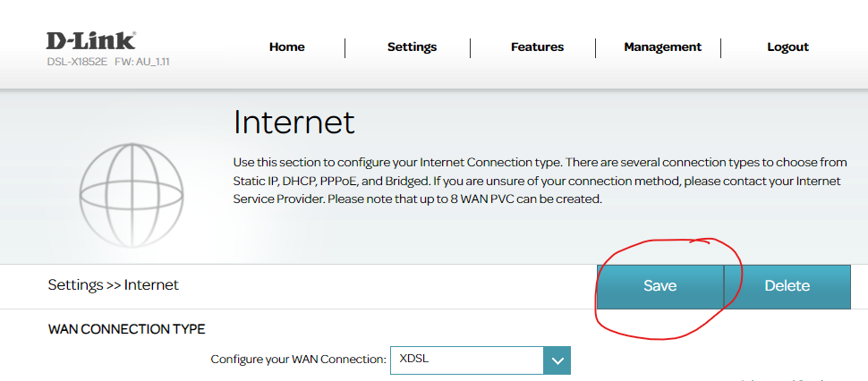
Task: Open the Management menu
Action: (662, 47)
